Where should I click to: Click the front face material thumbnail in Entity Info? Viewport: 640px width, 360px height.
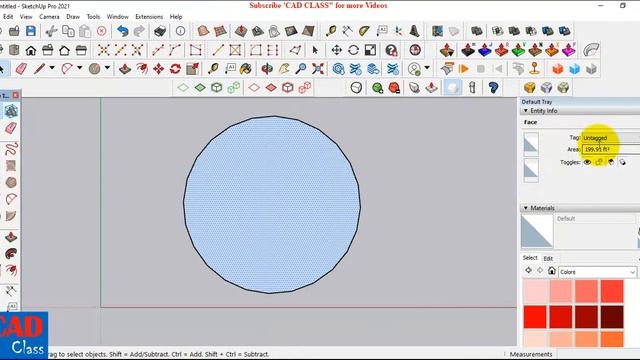531,144
